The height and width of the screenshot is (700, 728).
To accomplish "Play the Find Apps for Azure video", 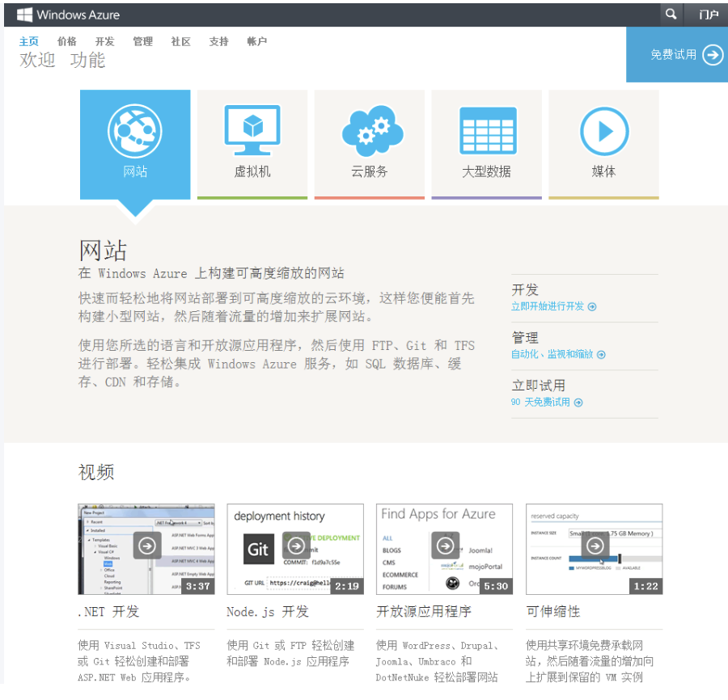I will [x=445, y=546].
